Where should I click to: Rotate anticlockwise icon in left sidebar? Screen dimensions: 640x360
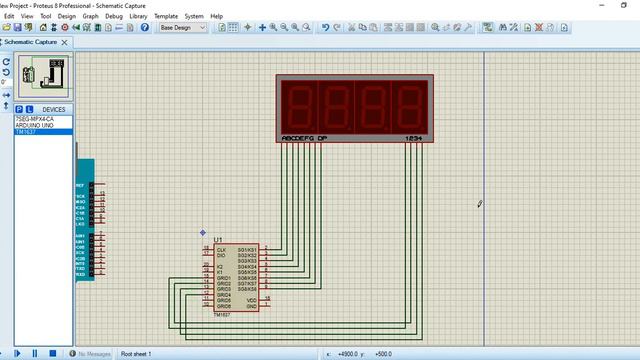(x=6, y=72)
